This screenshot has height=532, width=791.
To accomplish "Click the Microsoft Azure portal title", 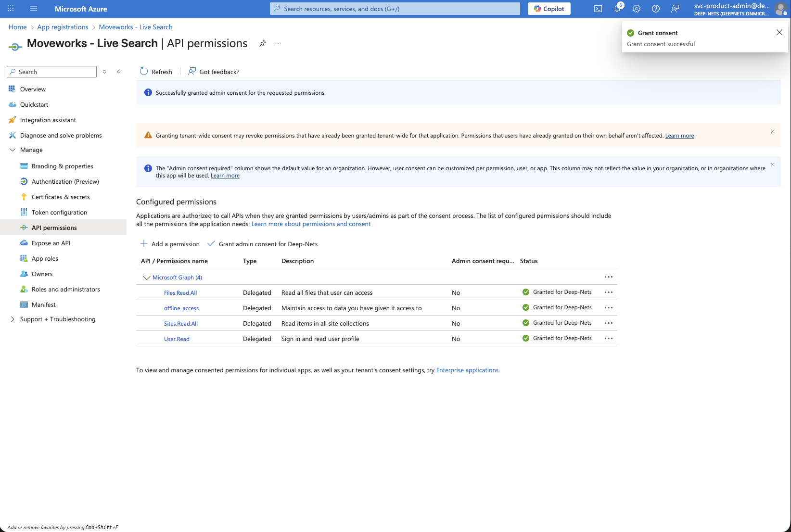I will point(81,9).
